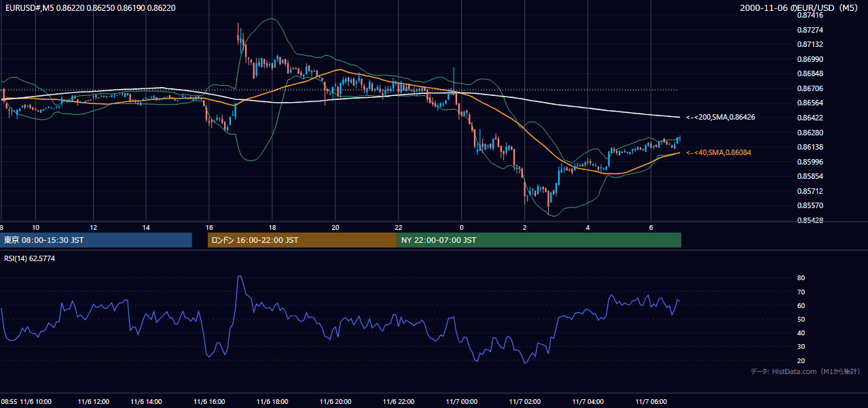The image size is (868, 408).
Task: Click hour marker 0 under price chart
Action: 461,227
